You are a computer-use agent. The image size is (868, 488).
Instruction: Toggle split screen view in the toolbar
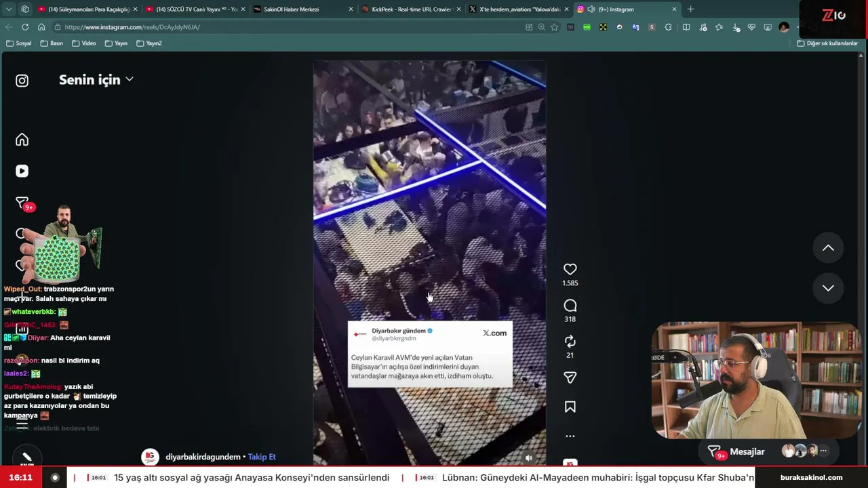[686, 27]
